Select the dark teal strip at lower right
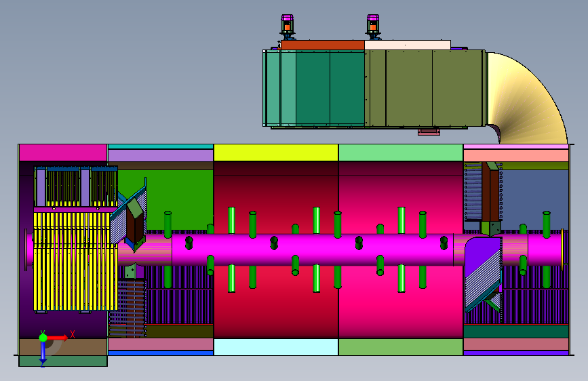The width and height of the screenshot is (588, 381). click(x=516, y=331)
